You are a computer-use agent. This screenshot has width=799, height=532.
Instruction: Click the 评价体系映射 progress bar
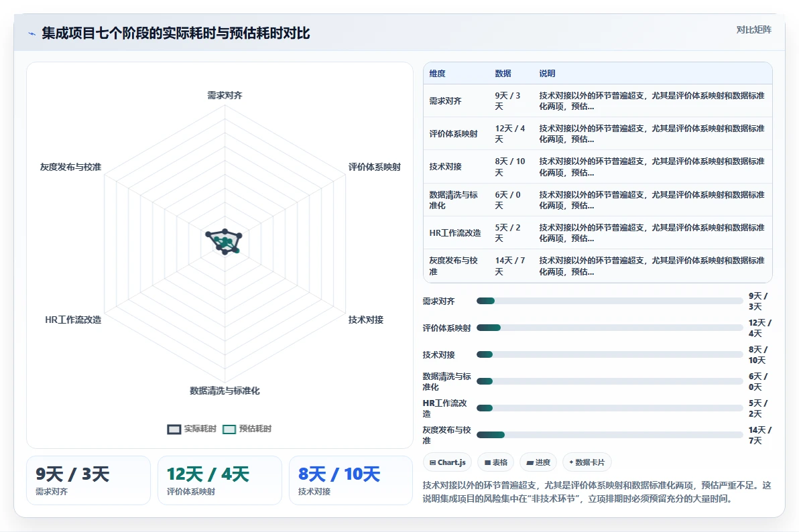point(609,328)
